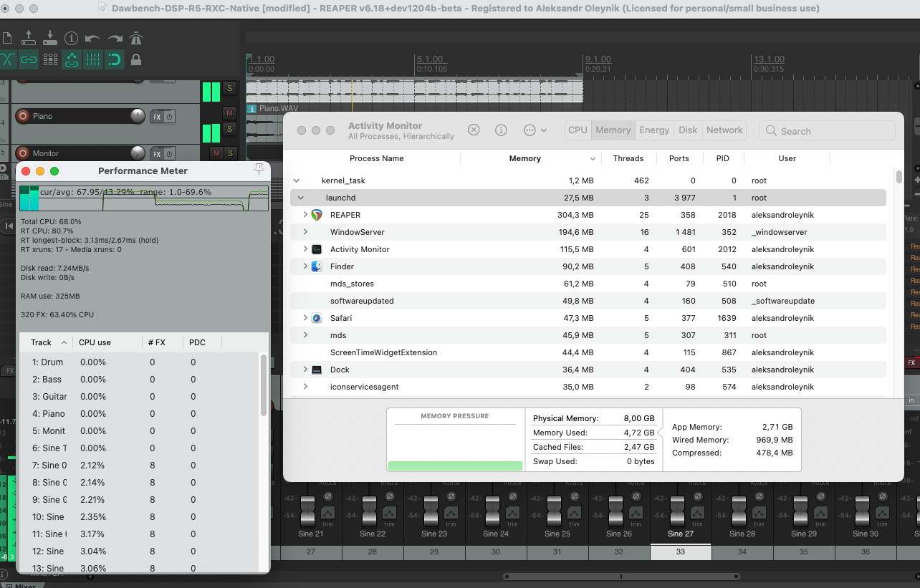920x588 pixels.
Task: Toggle item grouping chain-link icon
Action: point(29,59)
